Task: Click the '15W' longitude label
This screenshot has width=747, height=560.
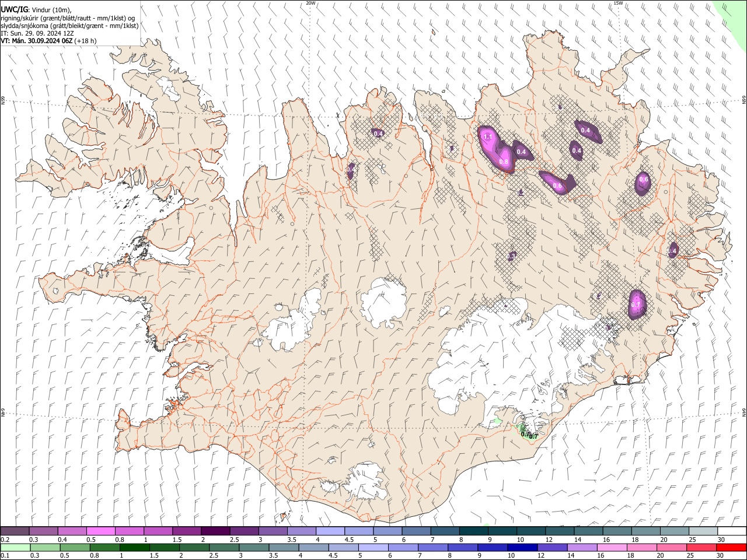Action: tap(618, 3)
